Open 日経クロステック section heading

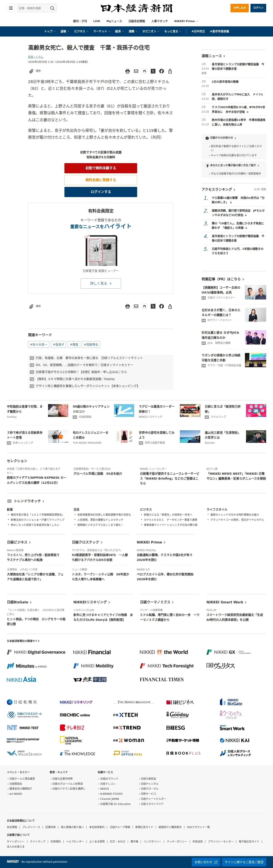pos(87,542)
